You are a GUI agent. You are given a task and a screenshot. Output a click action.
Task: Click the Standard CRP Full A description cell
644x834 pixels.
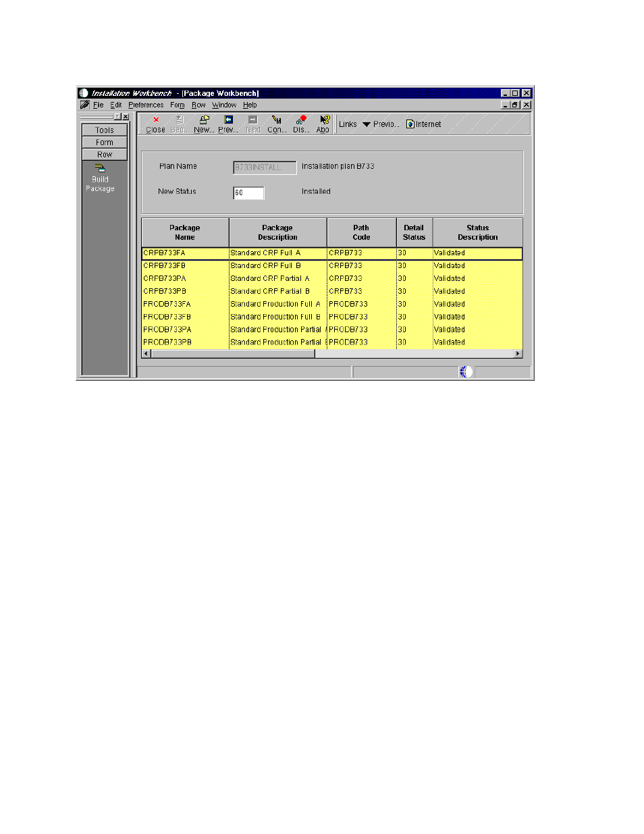click(277, 253)
